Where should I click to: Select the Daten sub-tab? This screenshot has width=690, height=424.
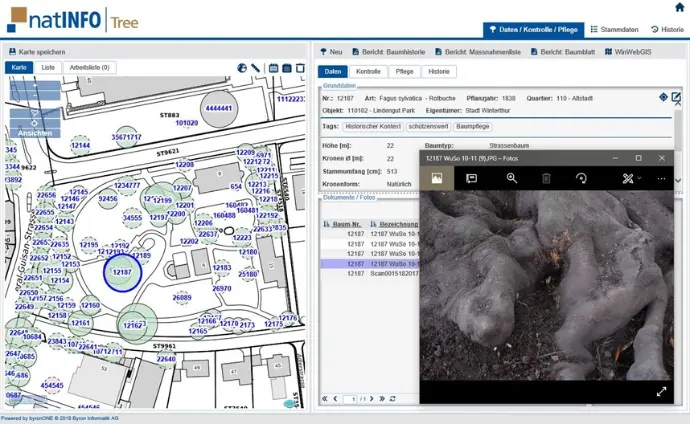pos(333,71)
